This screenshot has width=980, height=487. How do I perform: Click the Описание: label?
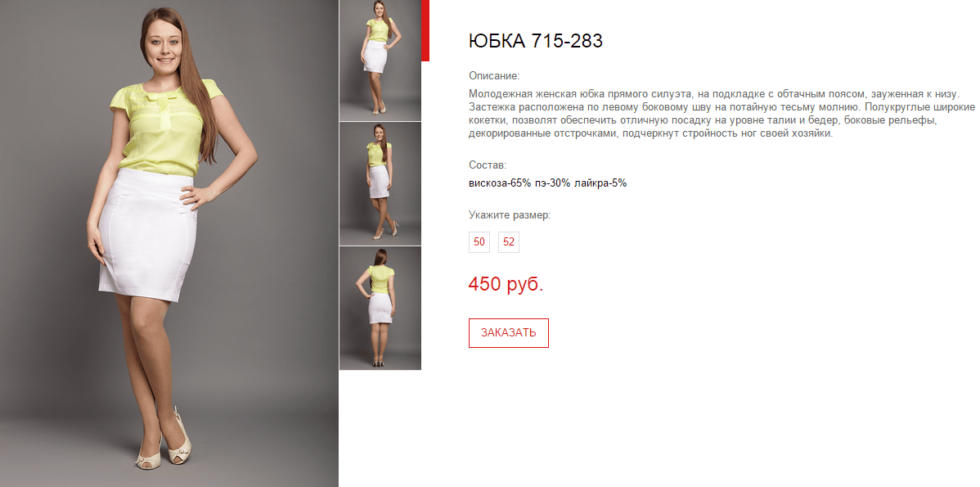pyautogui.click(x=494, y=76)
